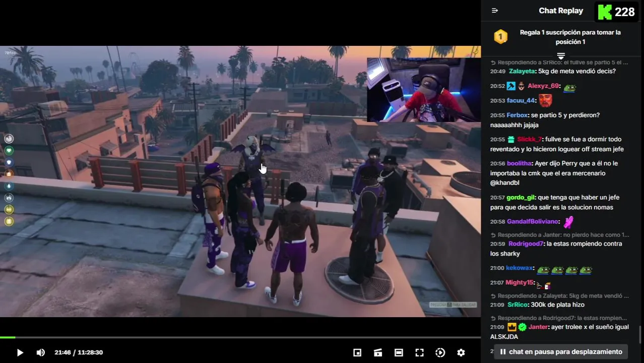Seek using the video progress bar
The width and height of the screenshot is (644, 363).
click(240, 337)
